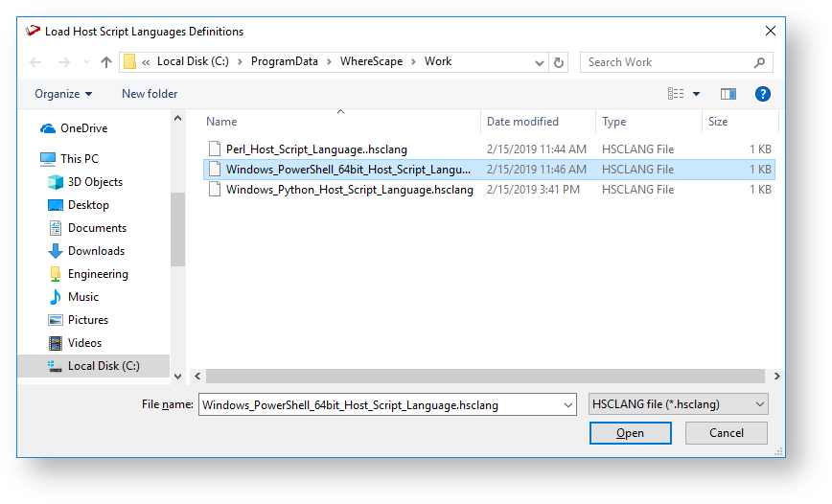Open Music in the navigation pane
832x504 pixels.
(x=82, y=297)
